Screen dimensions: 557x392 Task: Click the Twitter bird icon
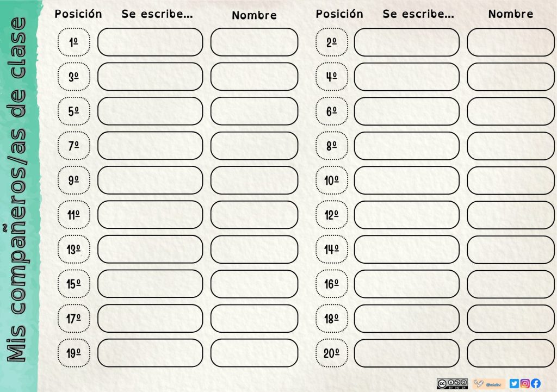pos(515,383)
